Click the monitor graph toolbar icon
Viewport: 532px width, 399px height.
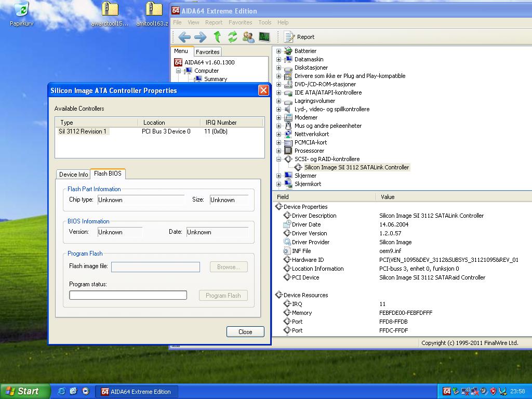pos(264,37)
